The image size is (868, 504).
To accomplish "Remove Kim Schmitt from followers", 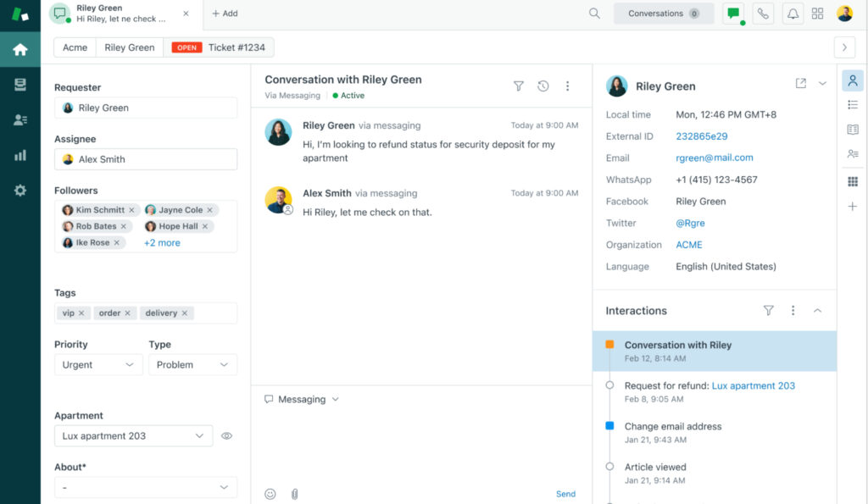I will coord(131,210).
